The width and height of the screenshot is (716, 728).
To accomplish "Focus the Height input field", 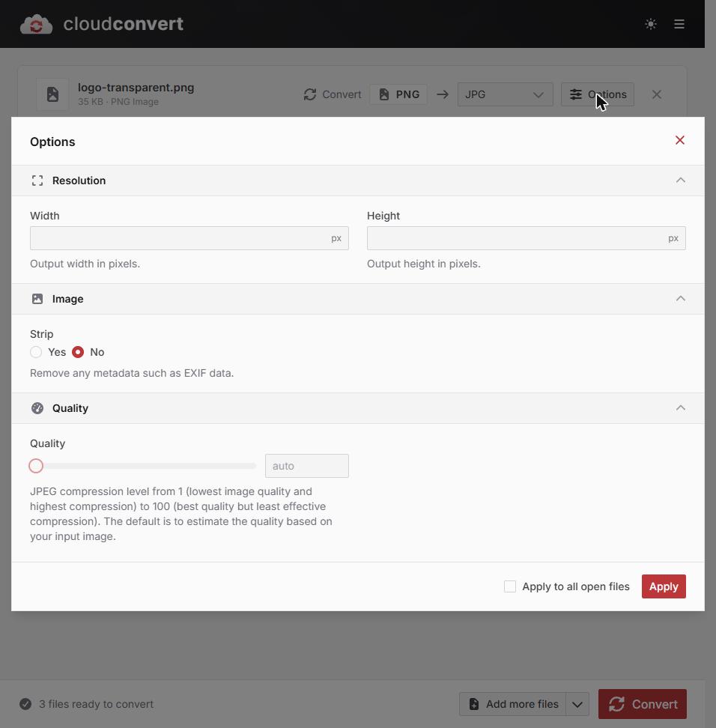I will 526,238.
